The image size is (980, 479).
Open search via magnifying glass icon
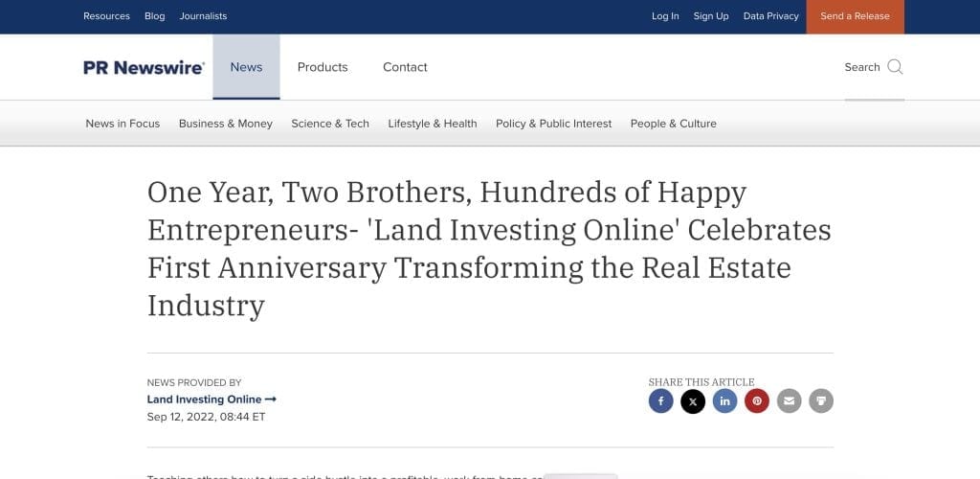point(895,67)
